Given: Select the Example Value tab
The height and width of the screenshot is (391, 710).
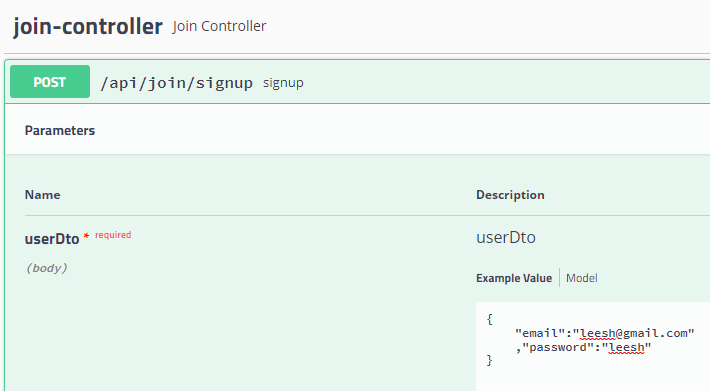Looking at the screenshot, I should pyautogui.click(x=514, y=278).
